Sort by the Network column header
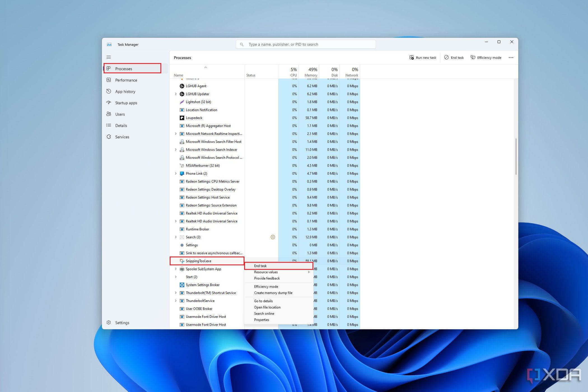The image size is (588, 392). tap(350, 72)
